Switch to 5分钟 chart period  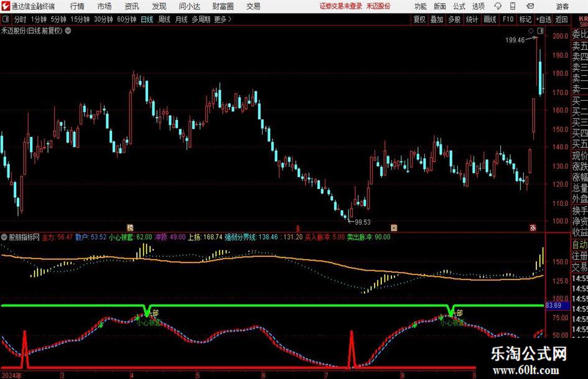pyautogui.click(x=58, y=19)
